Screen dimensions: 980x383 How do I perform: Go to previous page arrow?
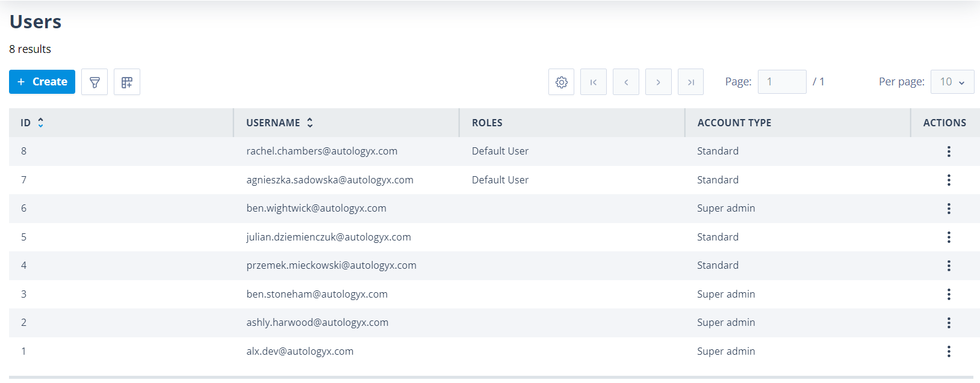coord(626,82)
